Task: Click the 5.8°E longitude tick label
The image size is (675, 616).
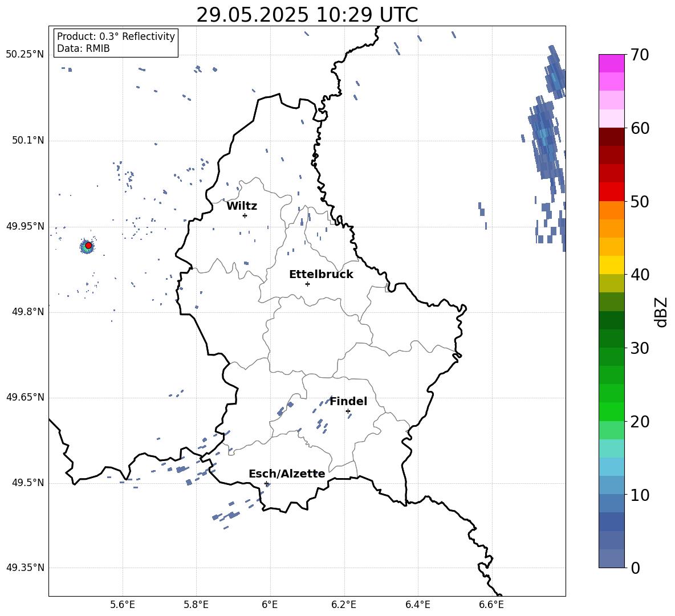Action: click(x=196, y=605)
